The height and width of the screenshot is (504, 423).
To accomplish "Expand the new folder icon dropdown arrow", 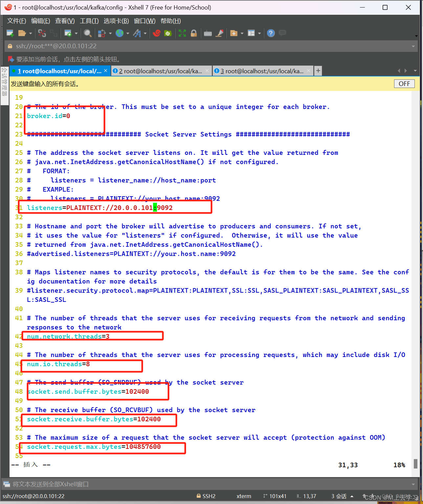I will 242,33.
